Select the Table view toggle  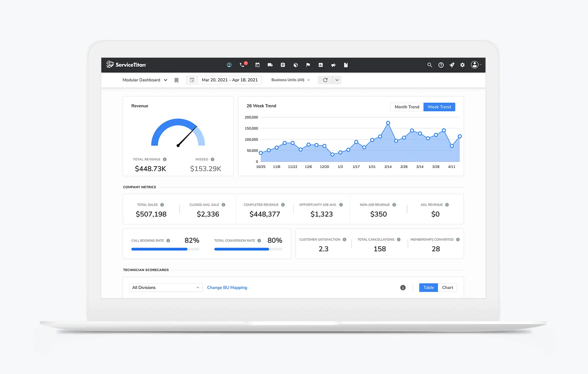pos(428,287)
